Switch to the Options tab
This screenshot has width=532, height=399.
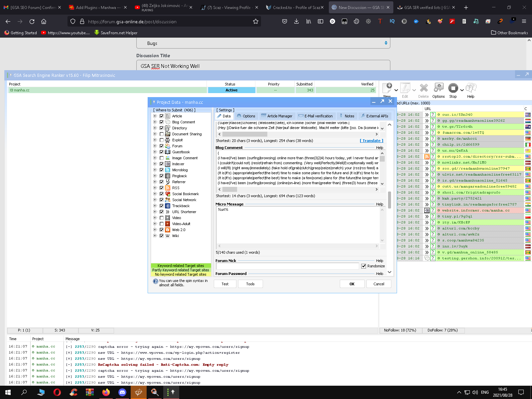pyautogui.click(x=246, y=116)
